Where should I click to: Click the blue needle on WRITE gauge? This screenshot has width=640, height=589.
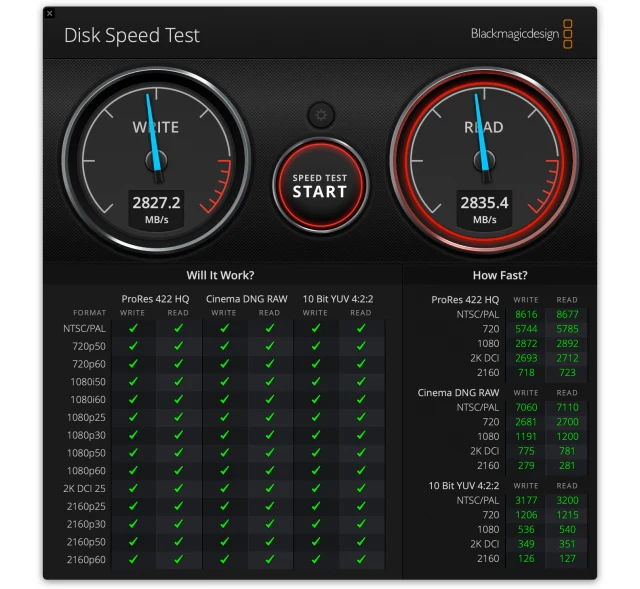click(153, 133)
